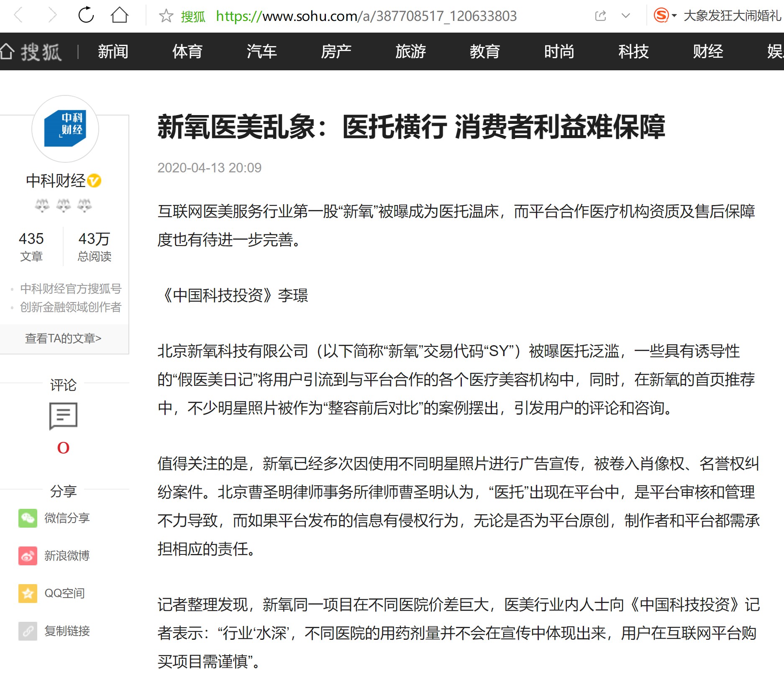
Task: Click the QQ空间 star icon
Action: pyautogui.click(x=28, y=593)
